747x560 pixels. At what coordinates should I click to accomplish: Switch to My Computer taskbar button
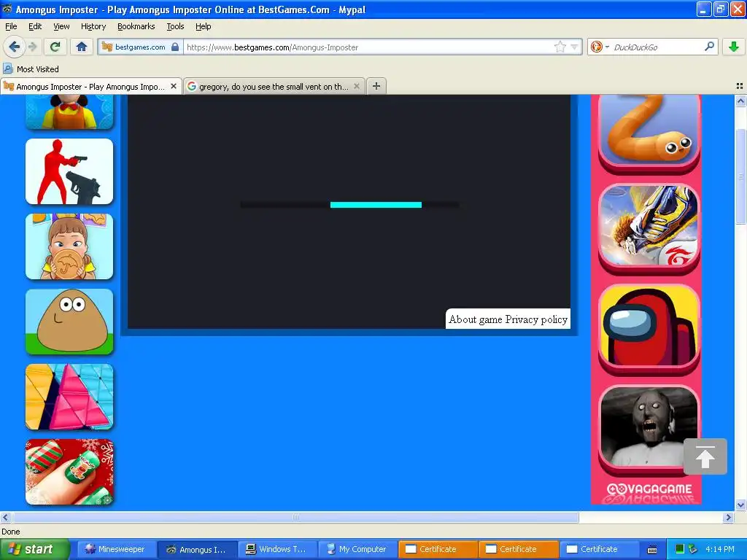[357, 549]
